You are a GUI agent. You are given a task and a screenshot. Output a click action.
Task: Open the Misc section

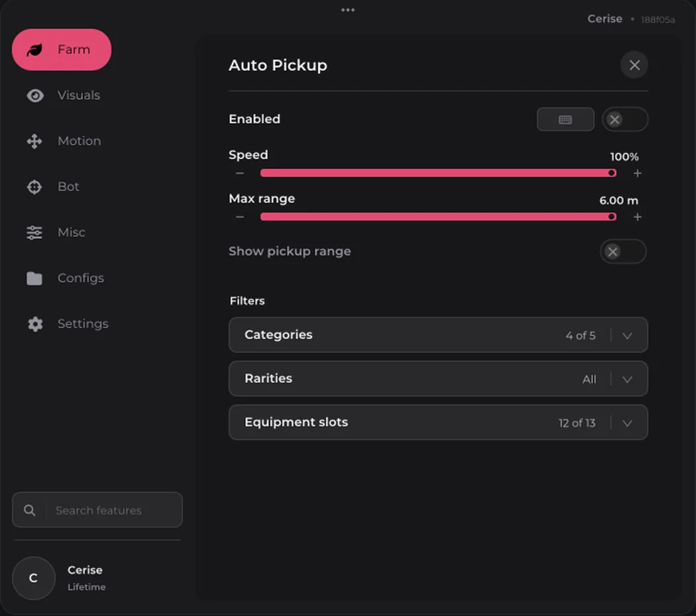pos(56,232)
